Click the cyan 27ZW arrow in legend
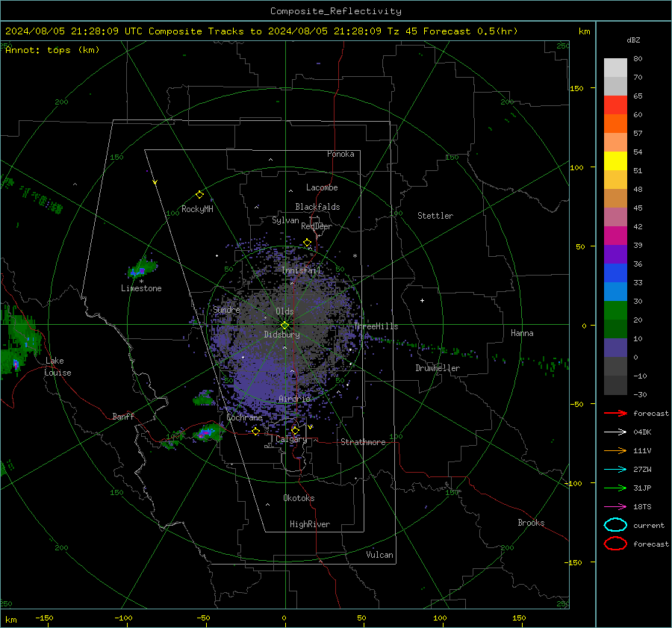Screen dimensions: 672x628 click(615, 470)
